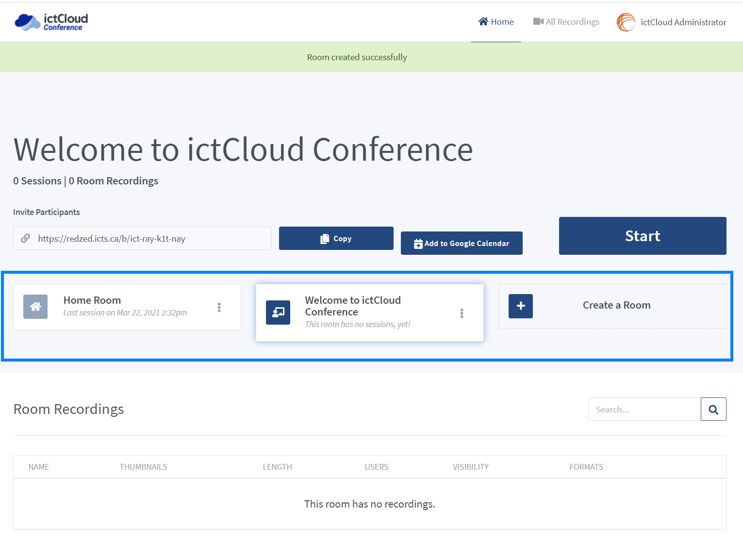The height and width of the screenshot is (560, 743).
Task: Click the magnifier search button
Action: click(x=713, y=409)
